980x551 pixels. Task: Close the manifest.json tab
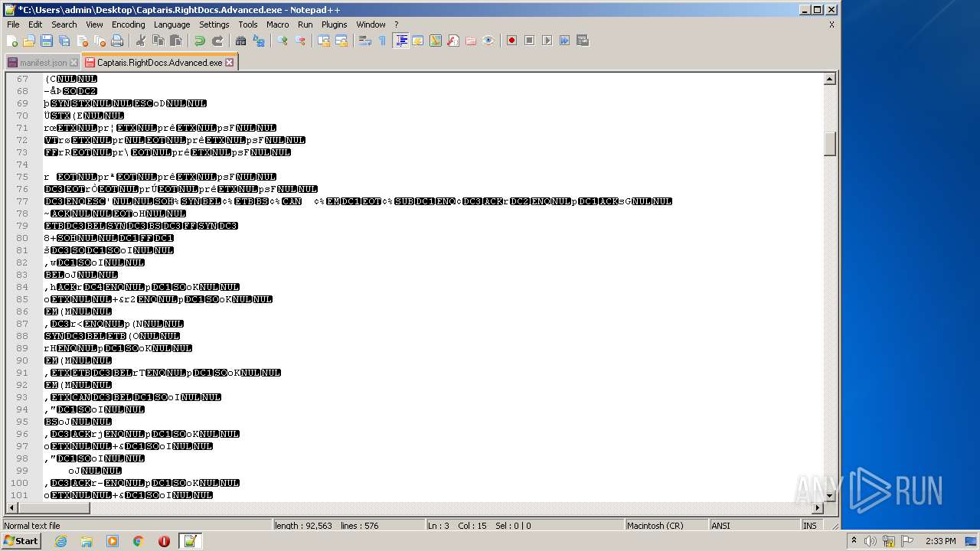(x=73, y=63)
